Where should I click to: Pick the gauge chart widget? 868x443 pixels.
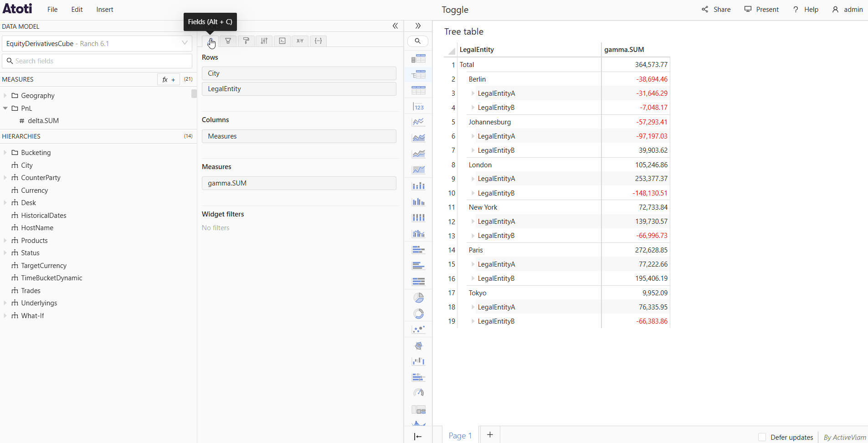tap(418, 392)
